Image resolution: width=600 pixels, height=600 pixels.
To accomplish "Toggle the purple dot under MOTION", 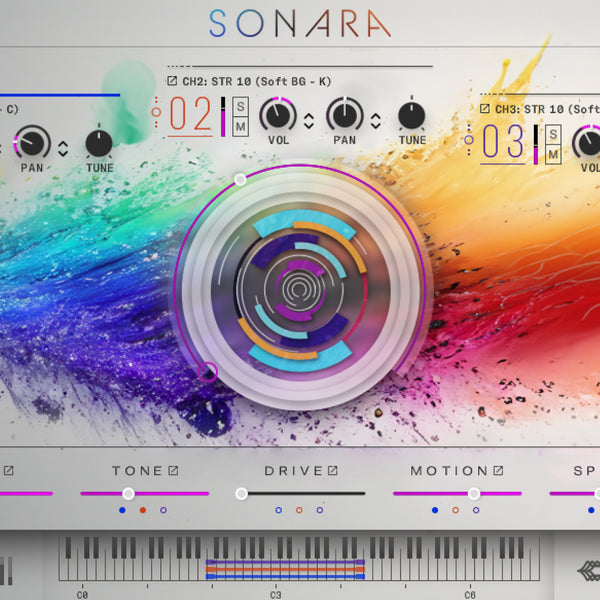I will pos(476,510).
